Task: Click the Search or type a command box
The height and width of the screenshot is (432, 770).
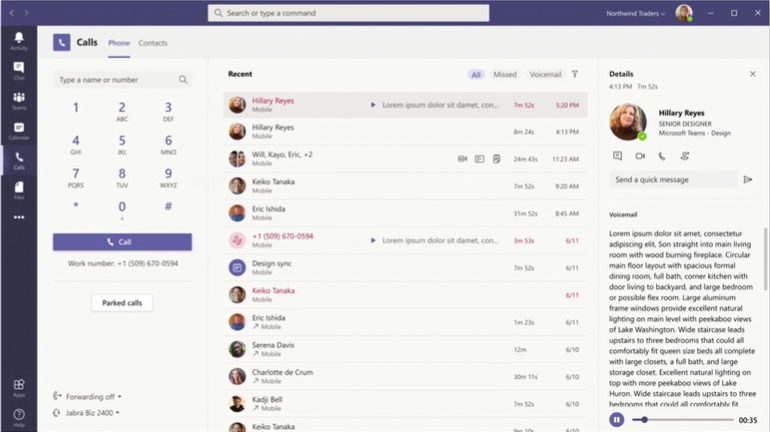Action: [348, 13]
